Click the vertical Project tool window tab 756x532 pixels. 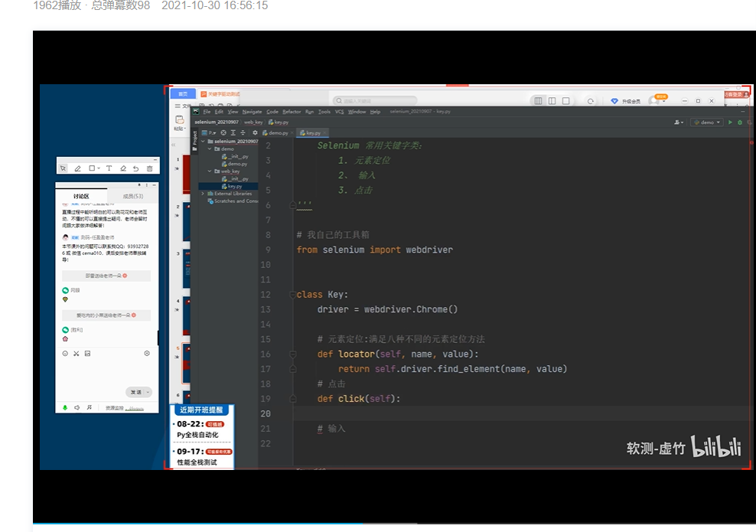tap(195, 142)
